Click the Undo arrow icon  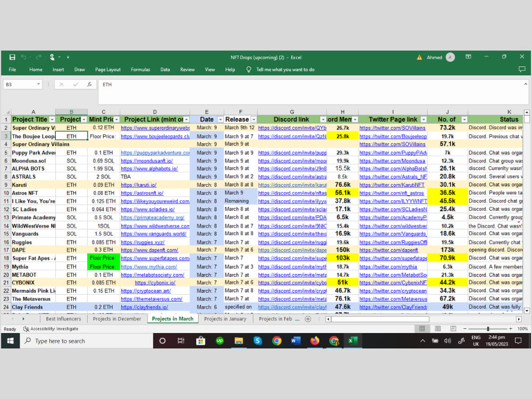[23, 57]
